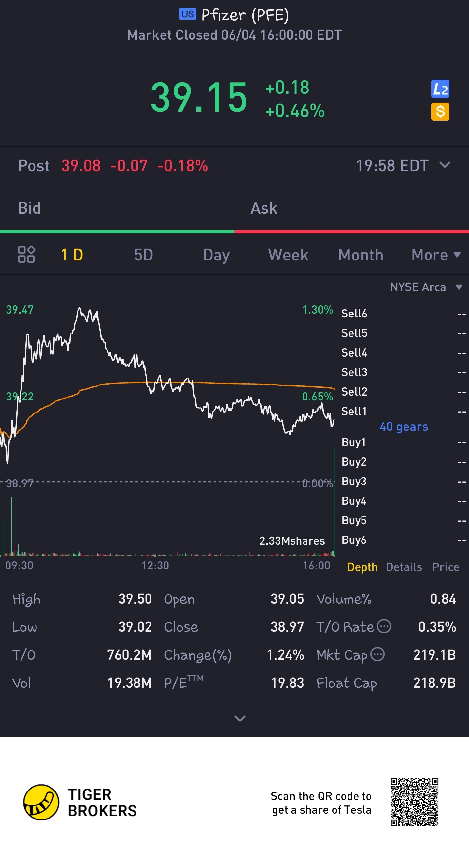Tap the blue L2 level-2 quotes icon

tap(440, 89)
